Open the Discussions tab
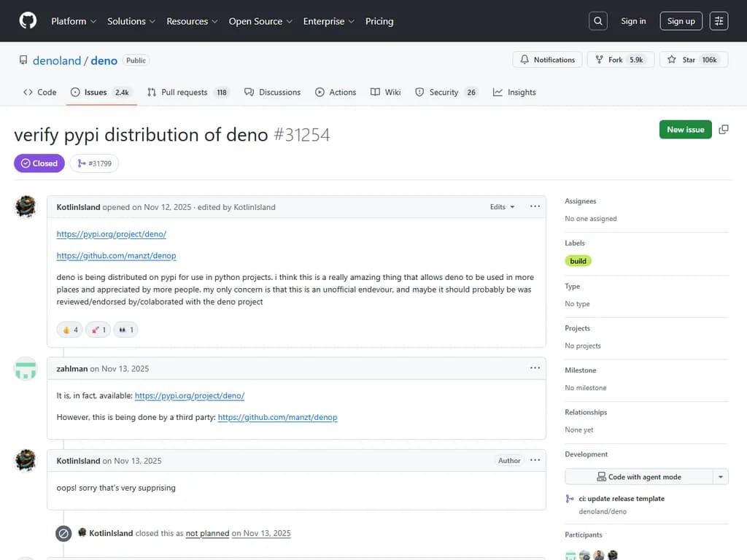Screen dimensions: 747x560 click(x=273, y=93)
